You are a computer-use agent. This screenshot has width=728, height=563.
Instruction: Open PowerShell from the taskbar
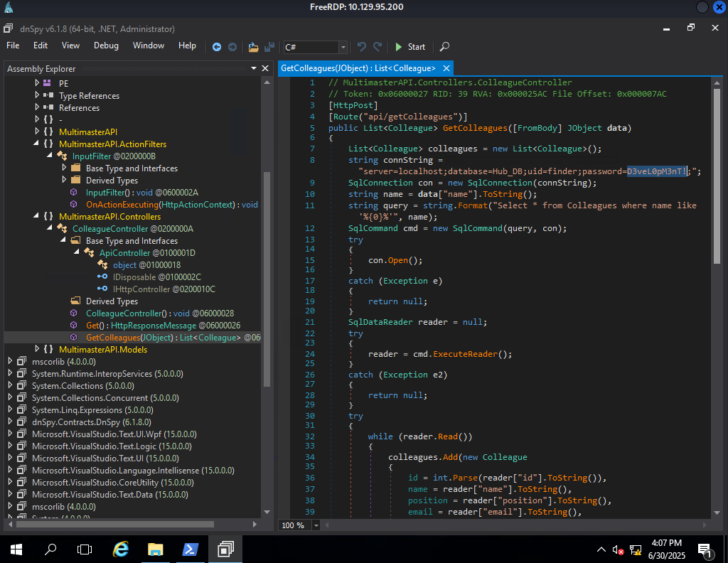click(x=191, y=549)
